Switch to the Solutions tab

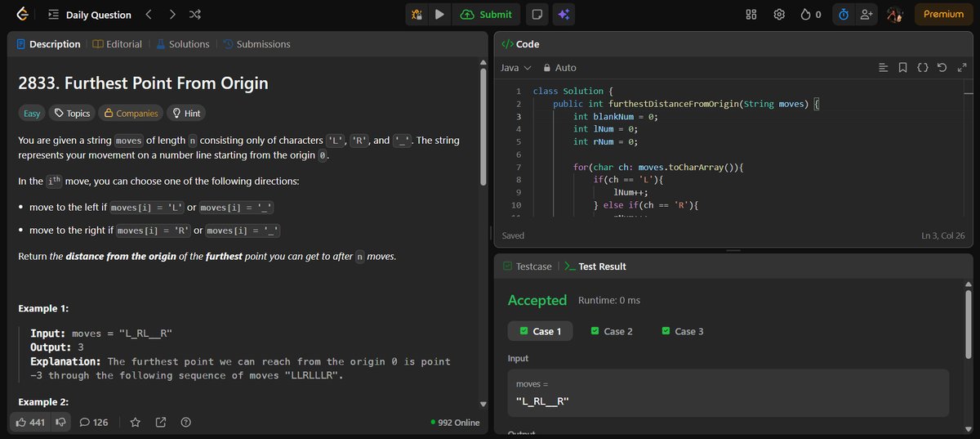tap(183, 44)
